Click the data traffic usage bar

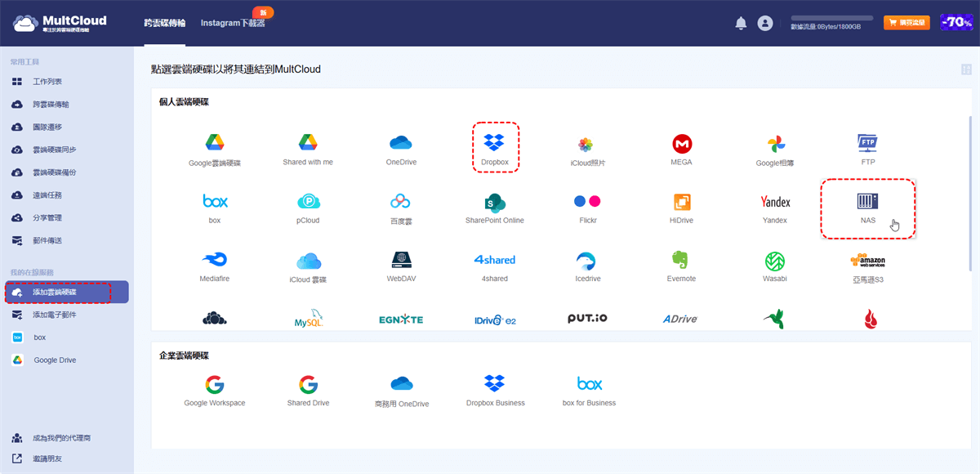coord(832,18)
